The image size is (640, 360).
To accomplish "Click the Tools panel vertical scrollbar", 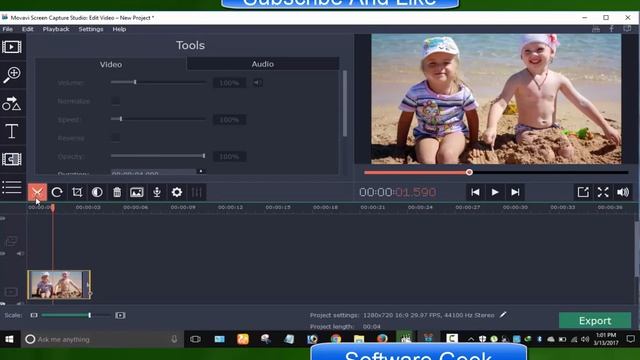I will (x=345, y=104).
